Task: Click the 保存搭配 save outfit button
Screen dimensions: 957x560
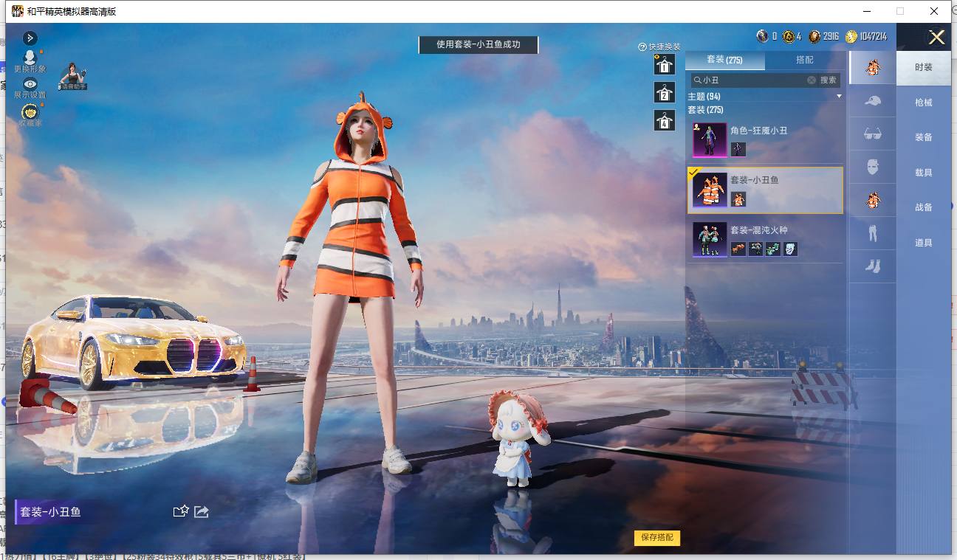Action: pos(657,538)
